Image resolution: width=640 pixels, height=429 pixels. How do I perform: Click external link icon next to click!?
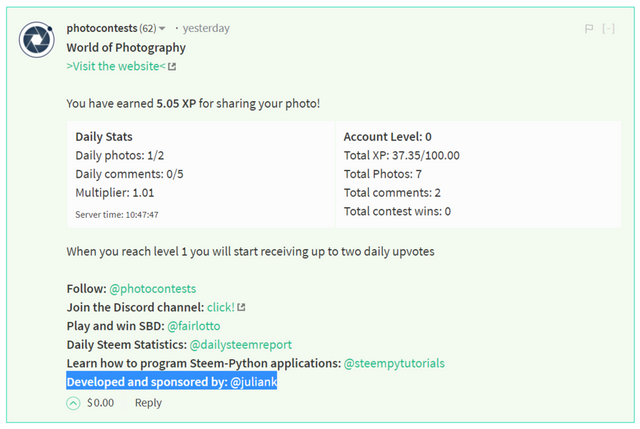241,307
